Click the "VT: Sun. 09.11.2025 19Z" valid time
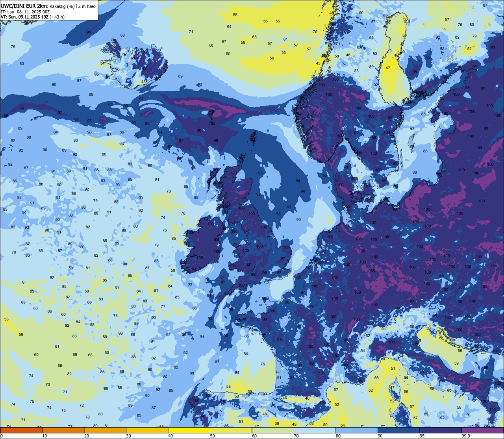Screen dimensions: 504x439 point(24,17)
